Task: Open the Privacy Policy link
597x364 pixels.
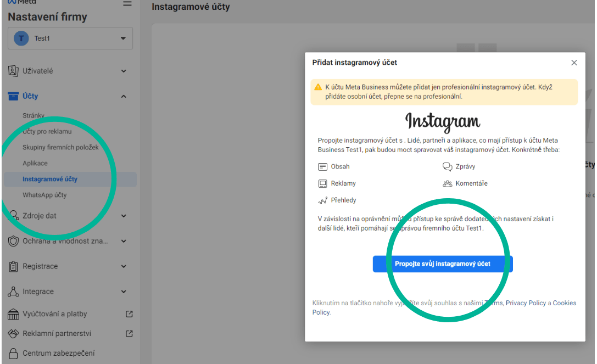Action: point(526,303)
